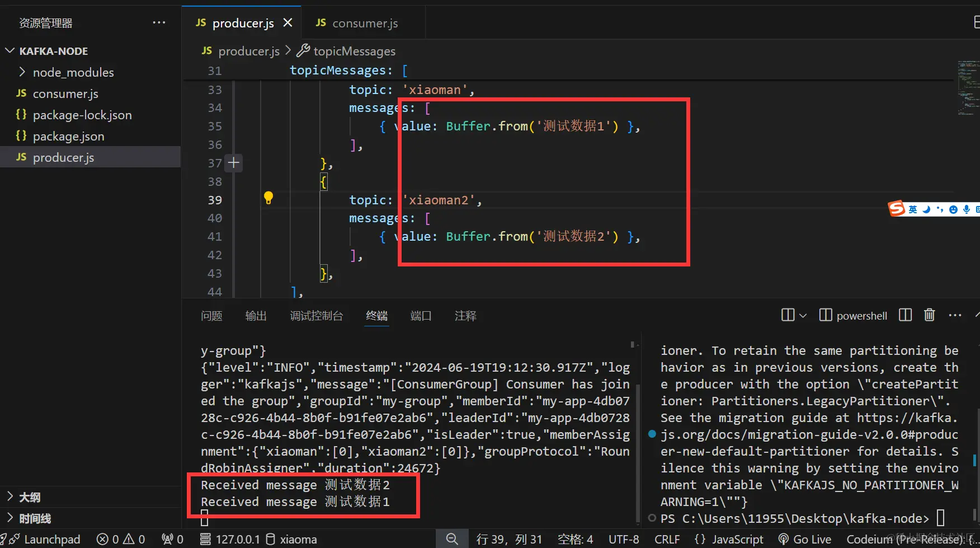The width and height of the screenshot is (980, 548).
Task: Change line ending CRLF setting
Action: (x=667, y=539)
